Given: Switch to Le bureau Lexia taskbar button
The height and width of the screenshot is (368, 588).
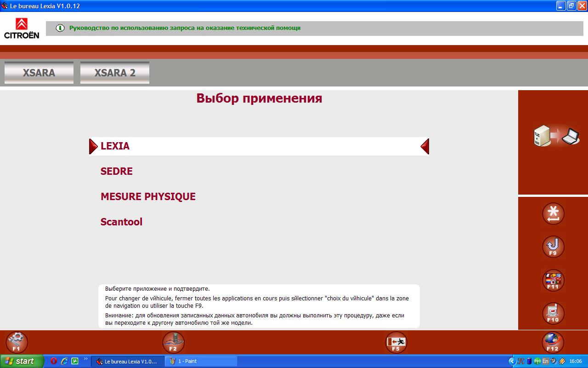Looking at the screenshot, I should coord(128,361).
